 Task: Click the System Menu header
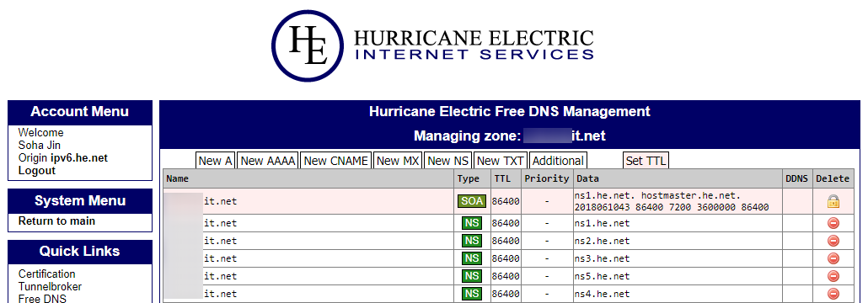pos(80,200)
